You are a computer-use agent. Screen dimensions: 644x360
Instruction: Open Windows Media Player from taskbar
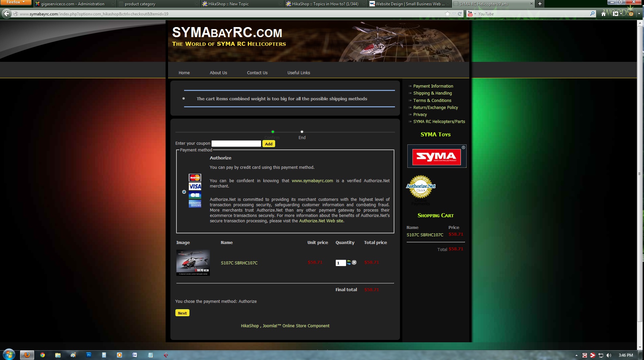pos(119,355)
